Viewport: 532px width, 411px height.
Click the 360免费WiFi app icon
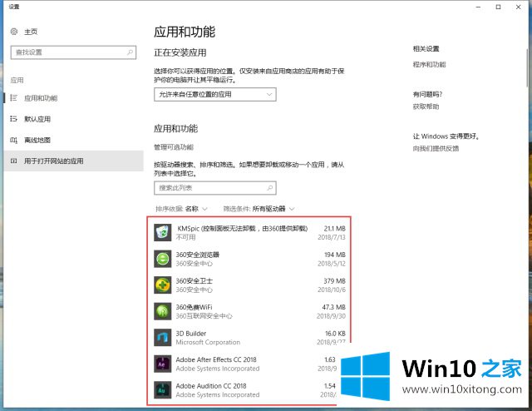pyautogui.click(x=162, y=311)
